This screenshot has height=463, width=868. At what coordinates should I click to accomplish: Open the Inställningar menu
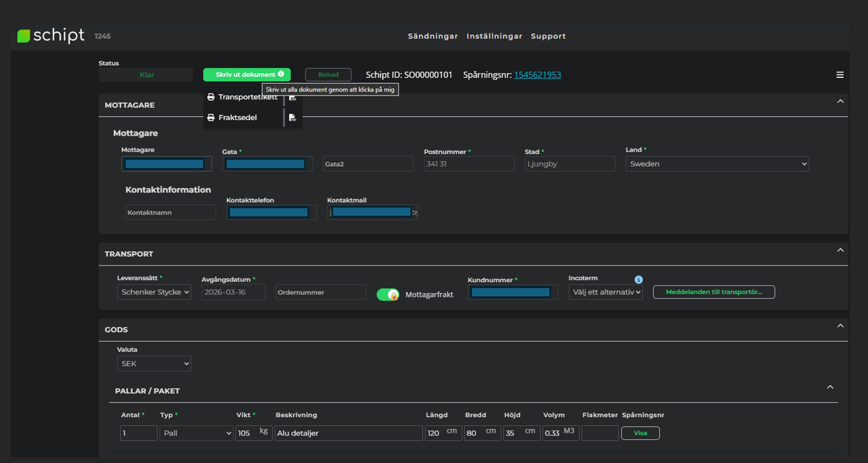494,36
